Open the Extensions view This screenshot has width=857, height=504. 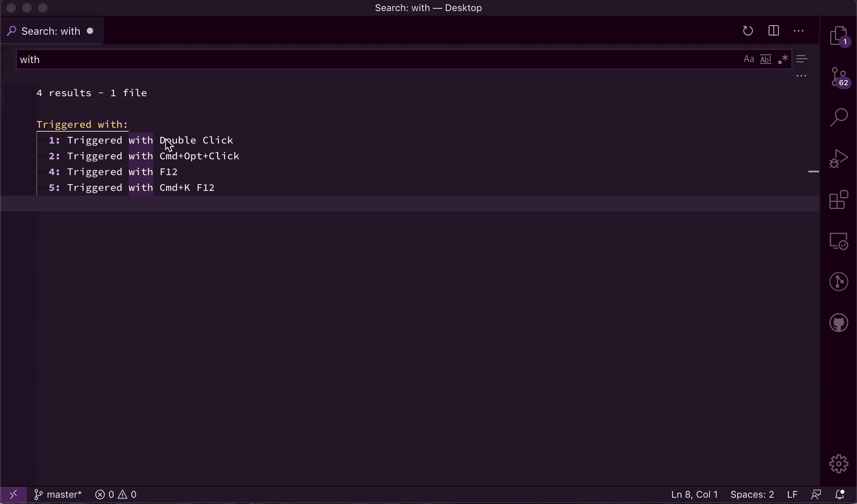(838, 200)
